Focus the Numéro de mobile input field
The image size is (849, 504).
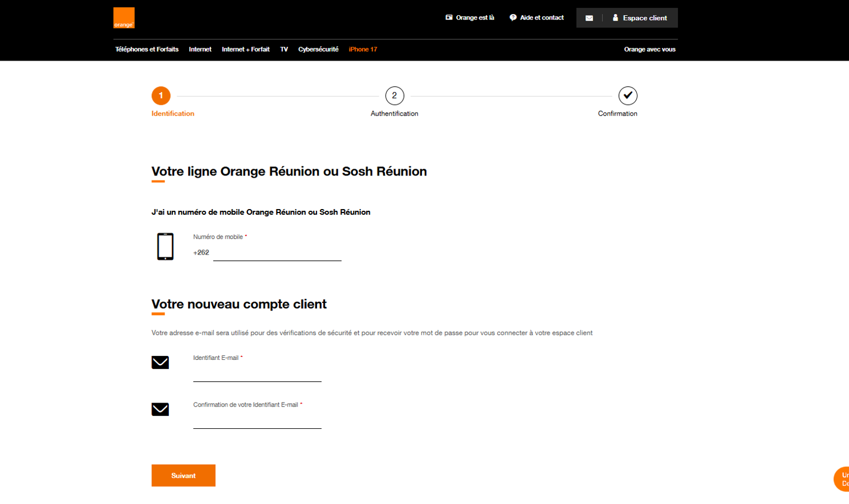(277, 253)
